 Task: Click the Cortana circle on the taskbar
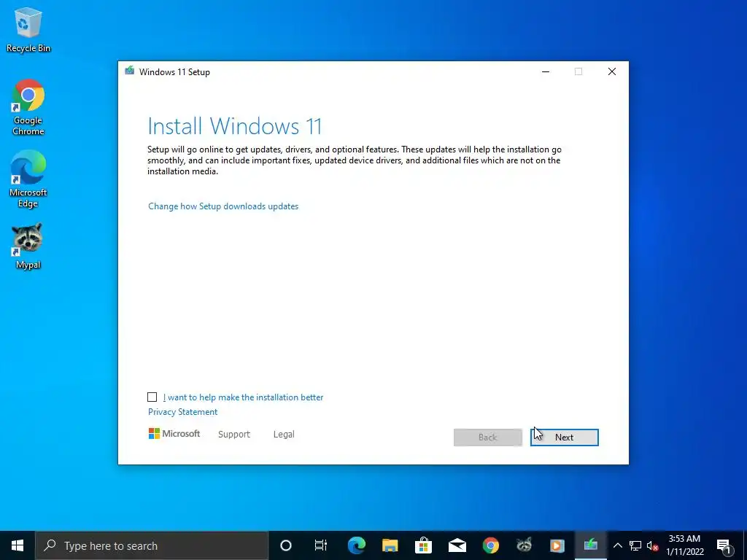[x=286, y=545]
